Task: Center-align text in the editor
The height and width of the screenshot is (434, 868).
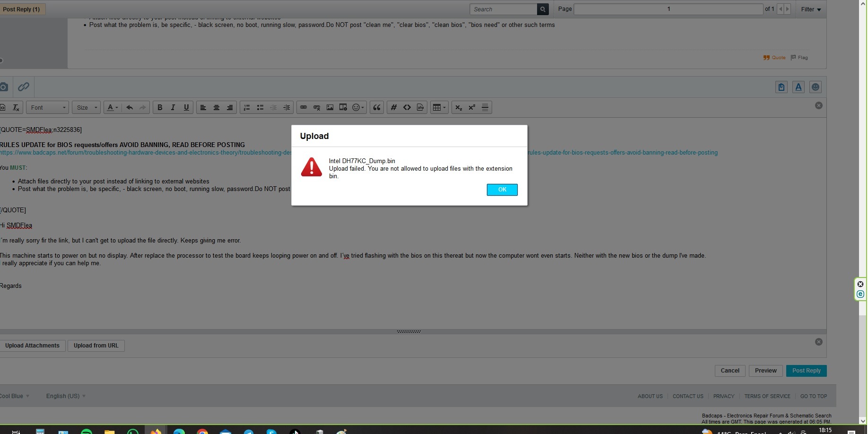Action: pos(217,108)
